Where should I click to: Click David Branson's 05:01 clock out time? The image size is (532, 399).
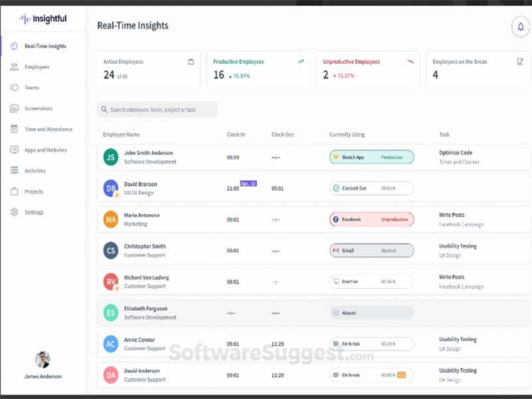(277, 188)
